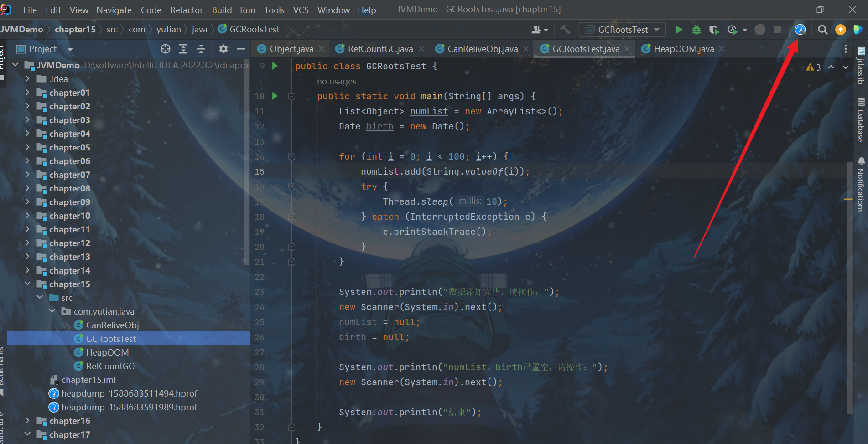
Task: Click the chapter15 breadcrumb in navigation bar
Action: click(x=75, y=30)
